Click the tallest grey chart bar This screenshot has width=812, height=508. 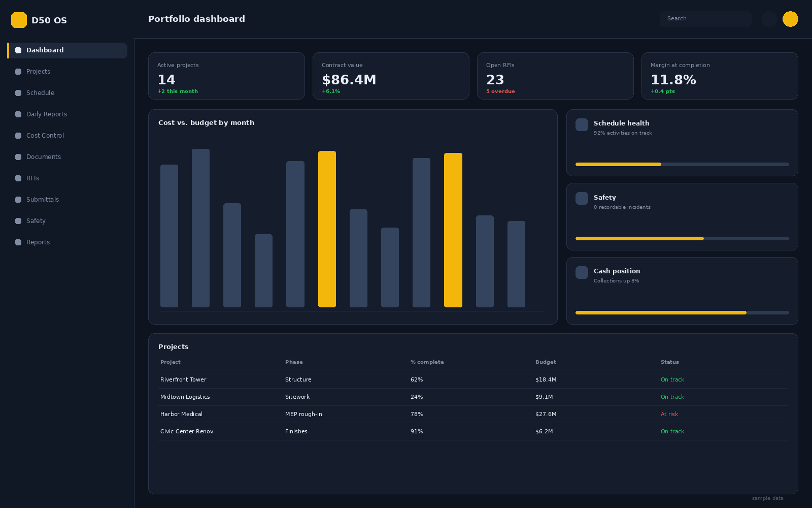pyautogui.click(x=200, y=228)
